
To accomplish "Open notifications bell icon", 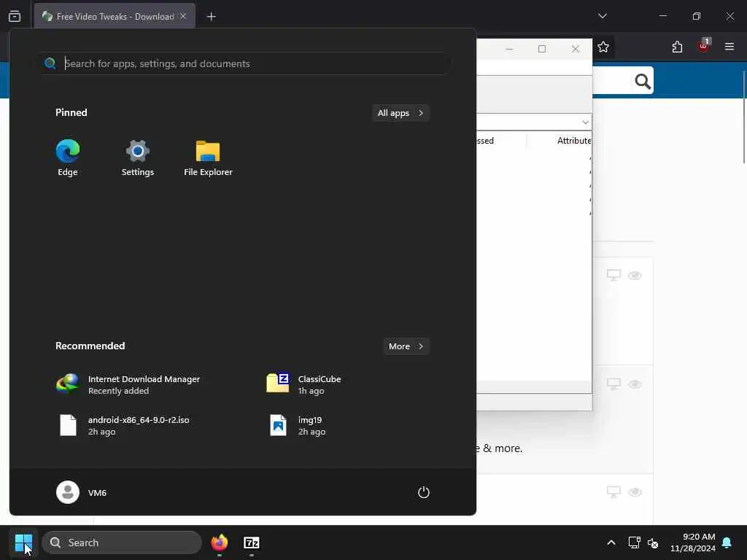I will pos(727,542).
